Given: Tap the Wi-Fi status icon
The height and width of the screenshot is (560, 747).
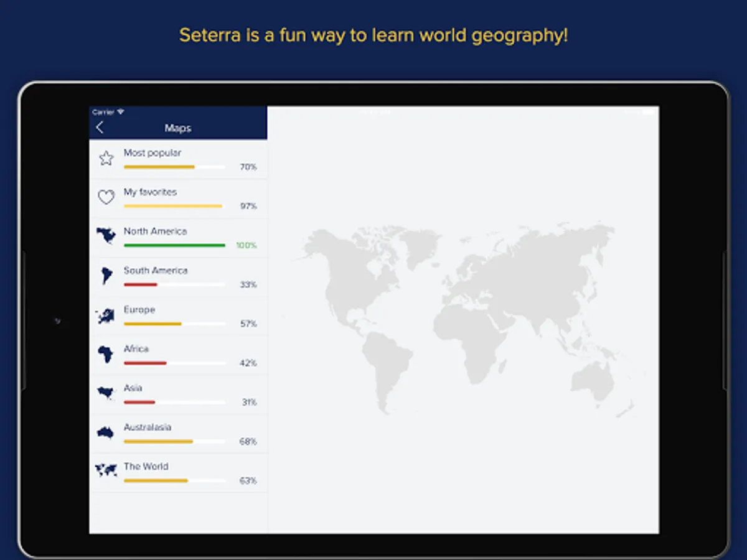Looking at the screenshot, I should 121,112.
